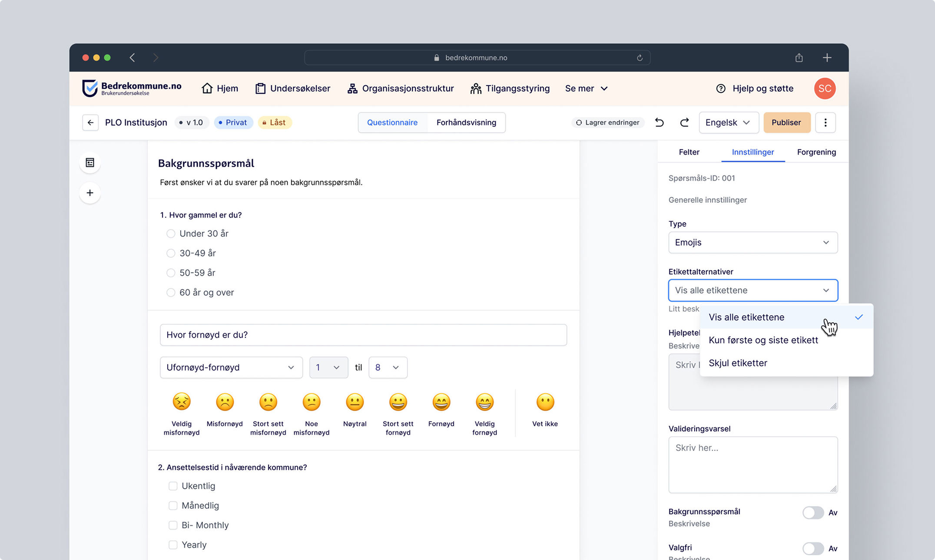The image size is (935, 560).
Task: Click the redo arrow icon
Action: pos(684,122)
